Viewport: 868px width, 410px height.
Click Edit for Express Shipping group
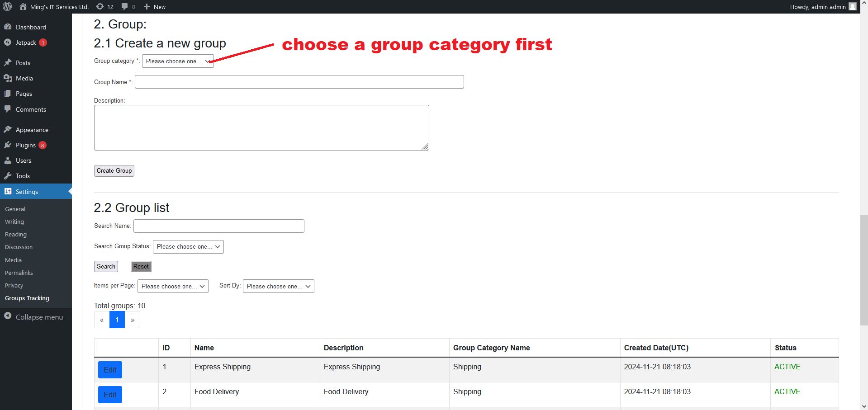(x=110, y=370)
